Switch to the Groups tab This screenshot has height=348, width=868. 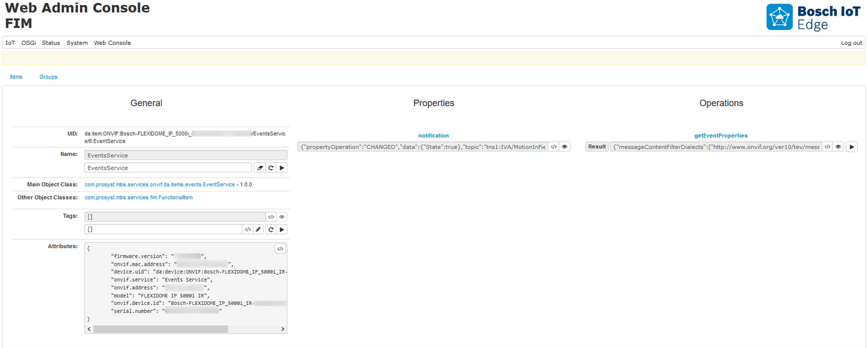point(48,77)
